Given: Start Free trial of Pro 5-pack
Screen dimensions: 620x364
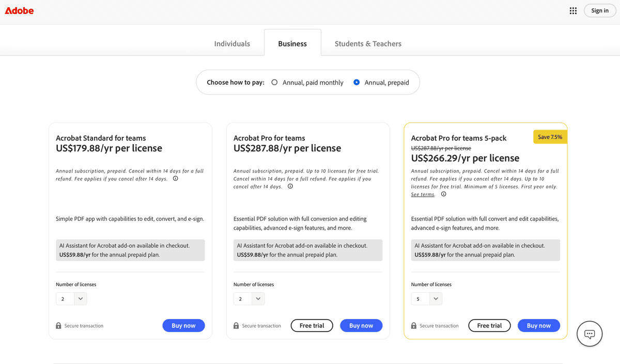Looking at the screenshot, I should [490, 326].
